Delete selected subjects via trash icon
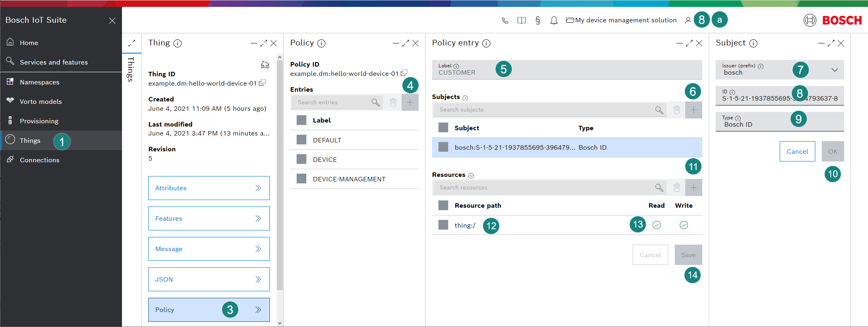Image resolution: width=868 pixels, height=327 pixels. click(677, 110)
